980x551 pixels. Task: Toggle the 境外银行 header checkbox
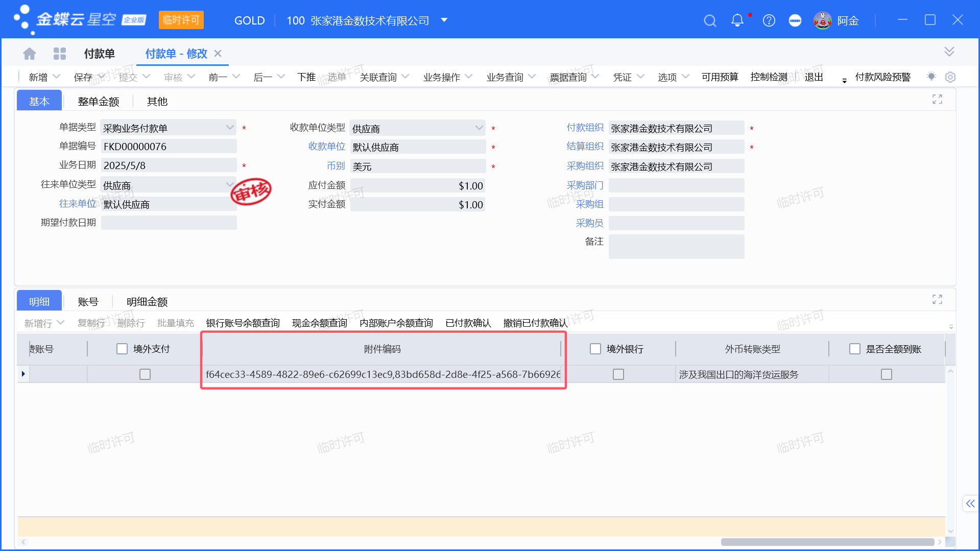(595, 349)
